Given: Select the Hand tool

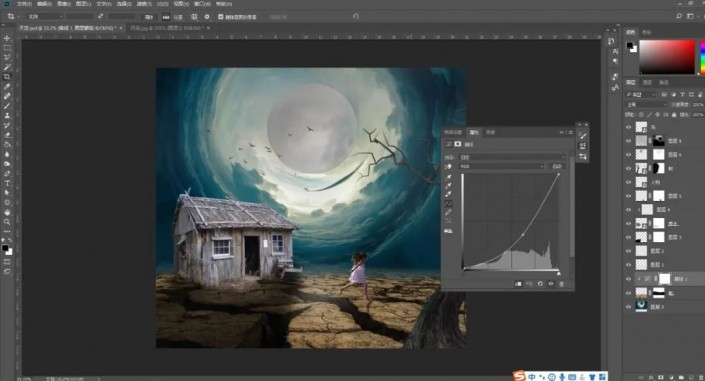Looking at the screenshot, I should 7,212.
